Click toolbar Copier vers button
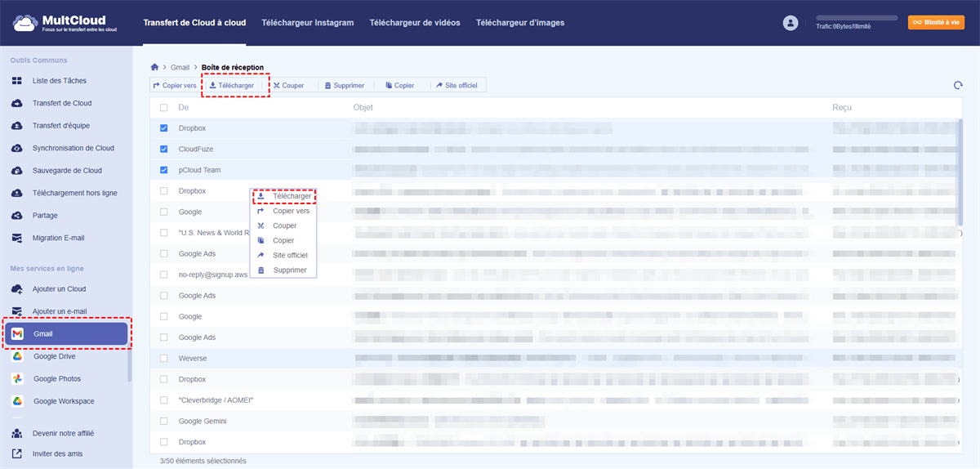The image size is (980, 469). (175, 85)
